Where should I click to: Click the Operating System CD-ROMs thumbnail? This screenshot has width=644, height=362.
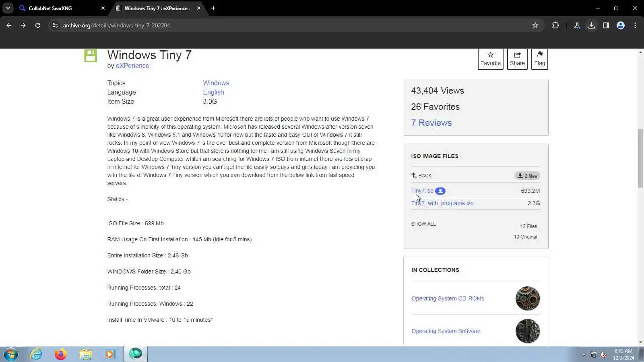coord(528,298)
